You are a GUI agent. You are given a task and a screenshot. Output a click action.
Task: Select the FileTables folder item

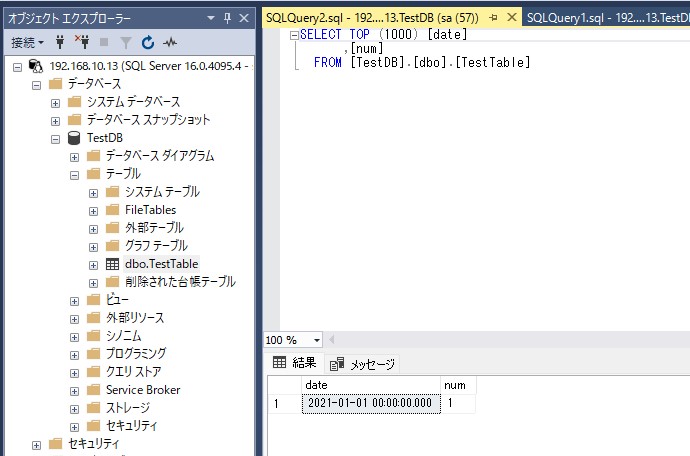pos(150,210)
